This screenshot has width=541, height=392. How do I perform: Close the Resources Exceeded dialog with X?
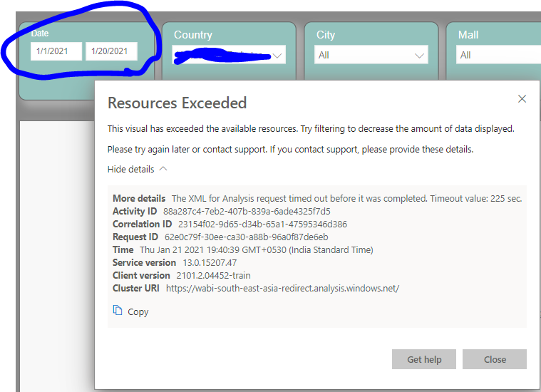[x=522, y=99]
